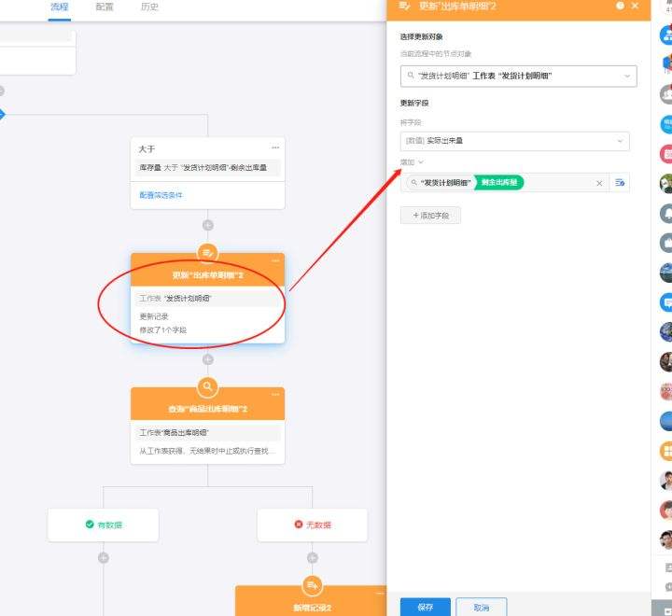Open the more options dots on 大于 node
Viewport: 672px width, 616px height.
click(x=275, y=147)
